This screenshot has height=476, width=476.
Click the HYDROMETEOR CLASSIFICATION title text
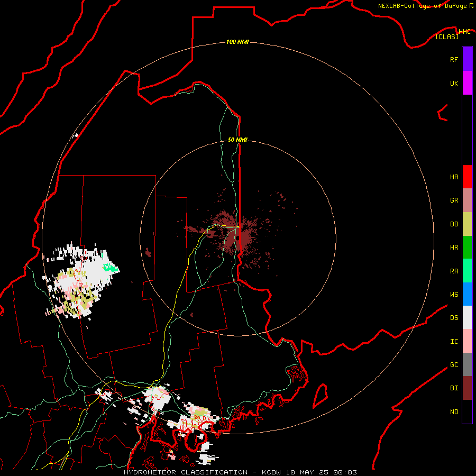(186, 472)
